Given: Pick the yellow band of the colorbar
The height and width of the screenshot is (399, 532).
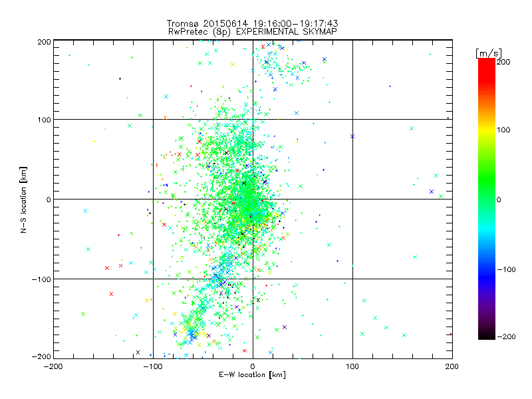Looking at the screenshot, I should click(x=487, y=130).
